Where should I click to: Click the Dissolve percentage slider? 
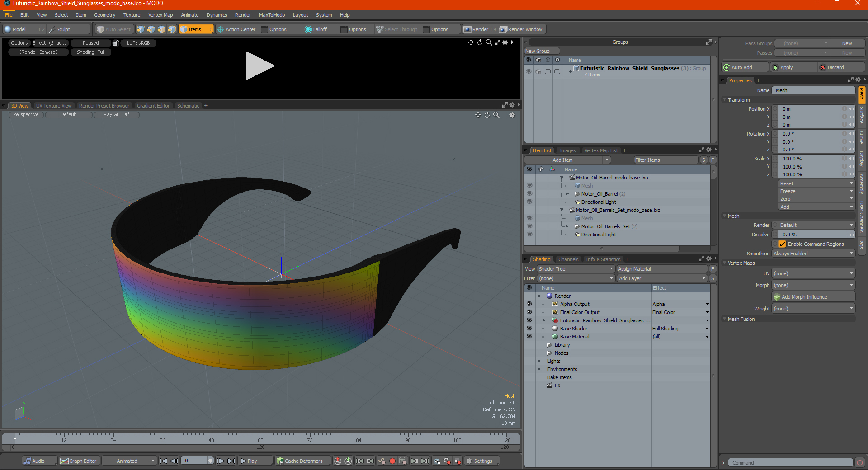pos(813,235)
